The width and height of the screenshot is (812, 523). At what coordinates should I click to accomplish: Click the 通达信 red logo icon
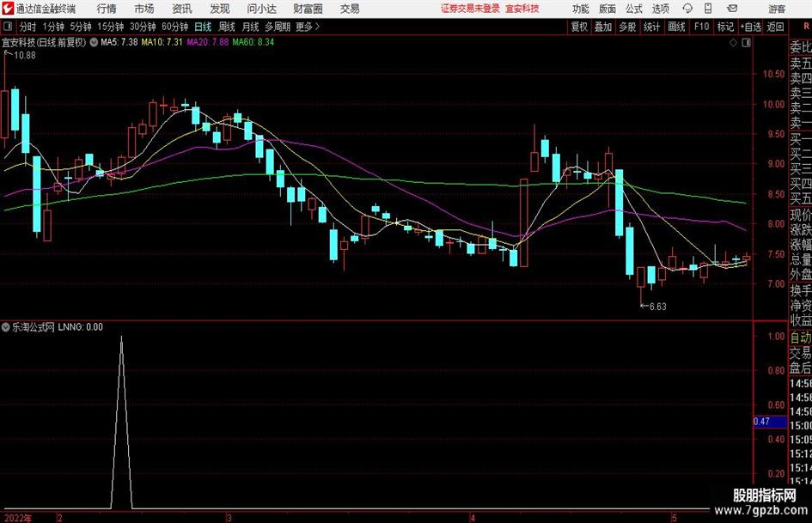point(8,9)
